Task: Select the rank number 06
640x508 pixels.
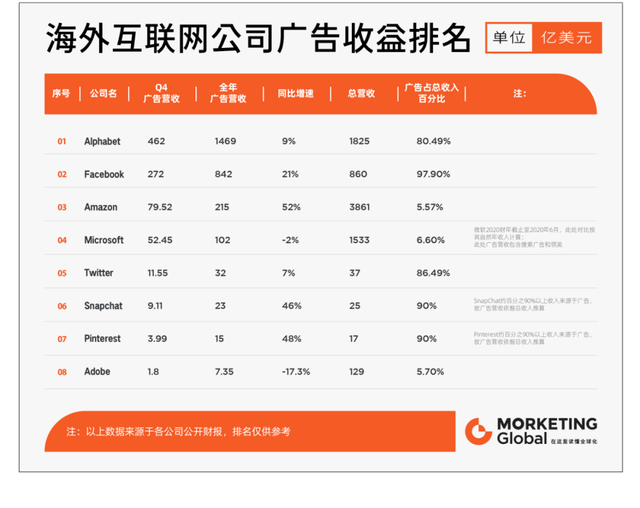Action: tap(62, 306)
